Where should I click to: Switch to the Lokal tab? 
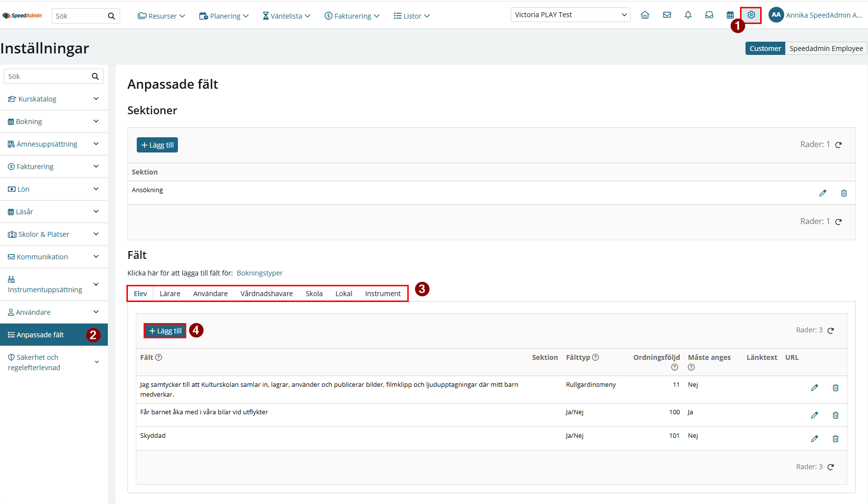[344, 294]
